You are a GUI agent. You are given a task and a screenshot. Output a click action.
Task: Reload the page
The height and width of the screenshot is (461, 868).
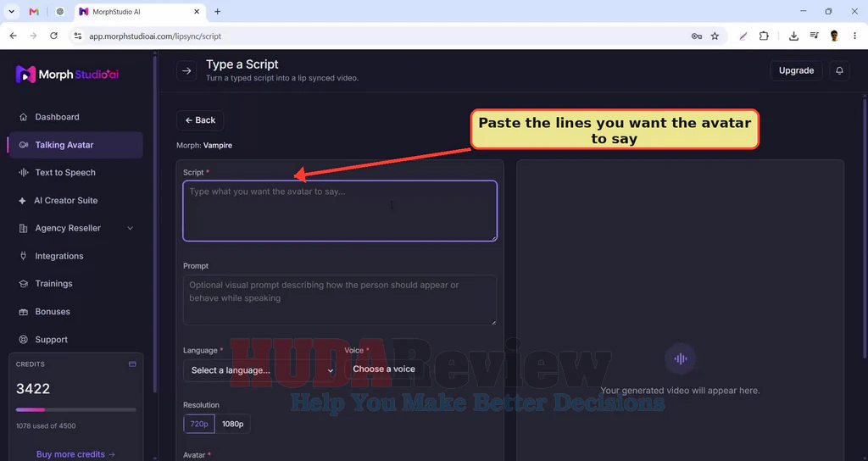(53, 36)
